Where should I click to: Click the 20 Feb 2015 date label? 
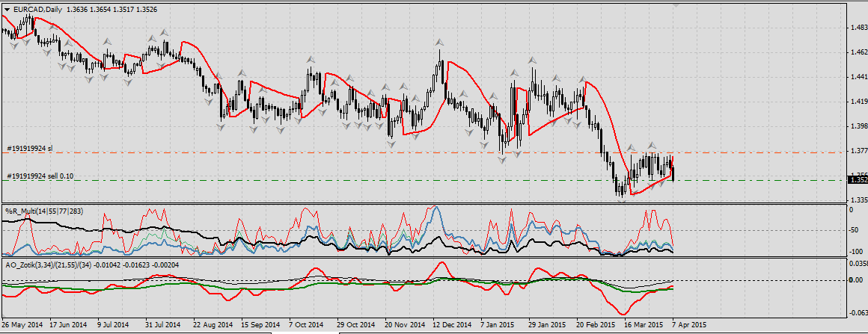click(595, 324)
